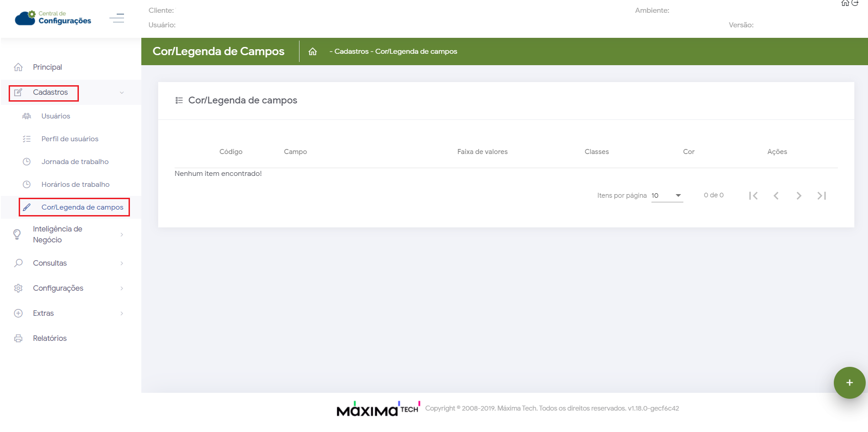Click the pencil icon beside Cor/Legenda de campos
This screenshot has height=432, width=868.
27,207
